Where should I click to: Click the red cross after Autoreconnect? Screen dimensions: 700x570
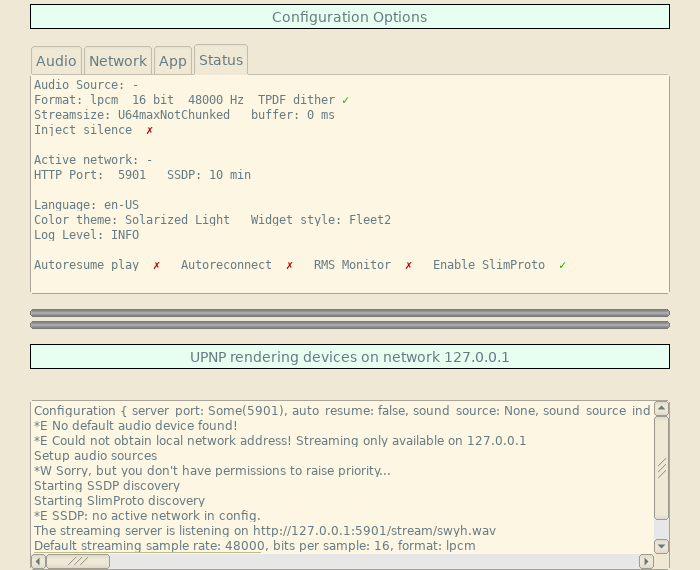[x=289, y=265]
